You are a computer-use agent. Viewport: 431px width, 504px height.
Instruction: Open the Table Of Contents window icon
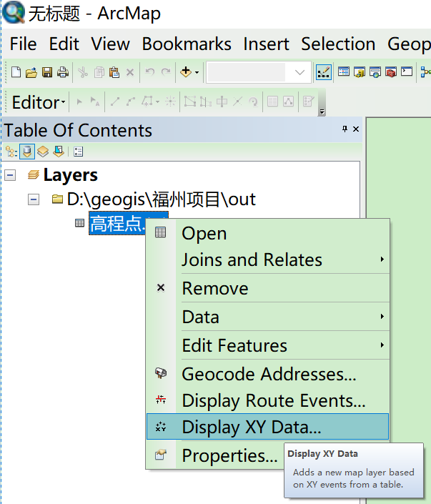[x=344, y=71]
